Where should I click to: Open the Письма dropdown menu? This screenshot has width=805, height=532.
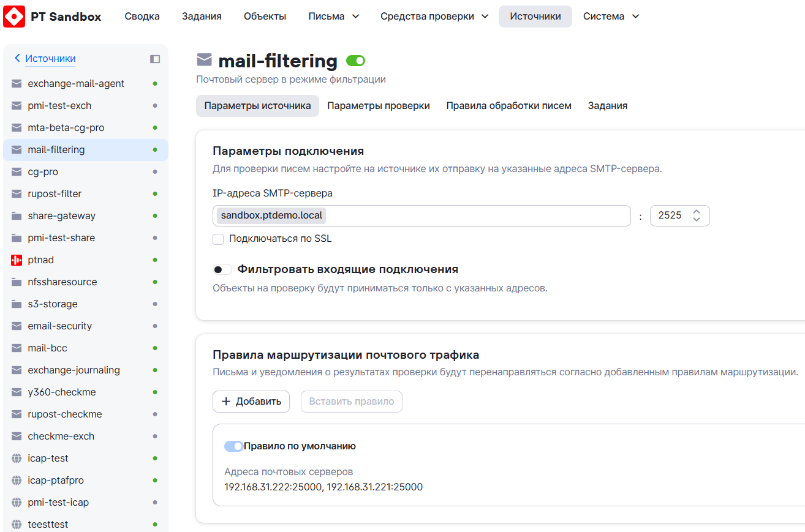[334, 17]
